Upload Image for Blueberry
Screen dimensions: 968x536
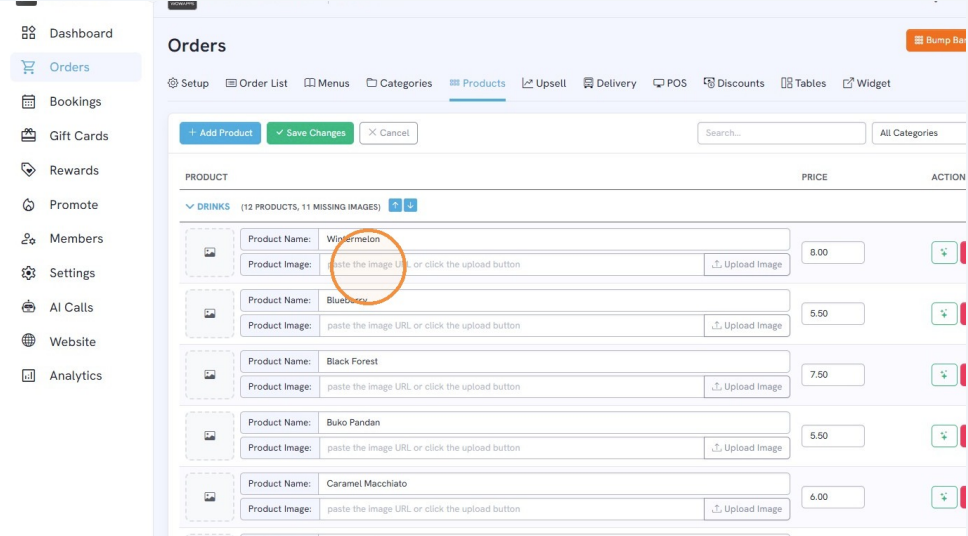point(747,325)
